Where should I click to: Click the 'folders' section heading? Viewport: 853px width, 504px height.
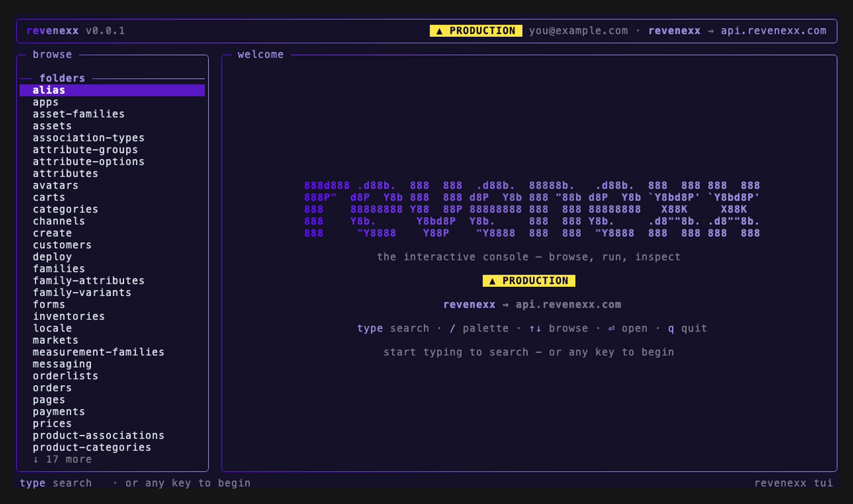click(x=62, y=78)
